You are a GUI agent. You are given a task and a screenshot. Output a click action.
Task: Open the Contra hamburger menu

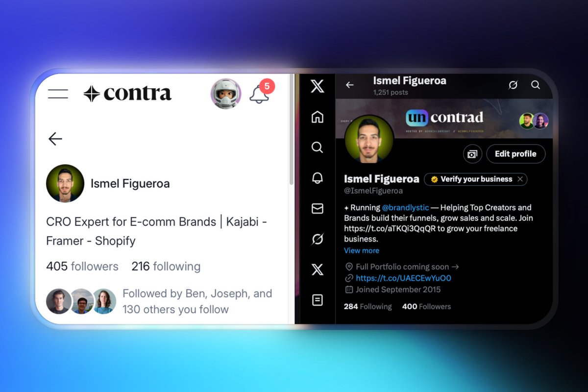tap(58, 94)
